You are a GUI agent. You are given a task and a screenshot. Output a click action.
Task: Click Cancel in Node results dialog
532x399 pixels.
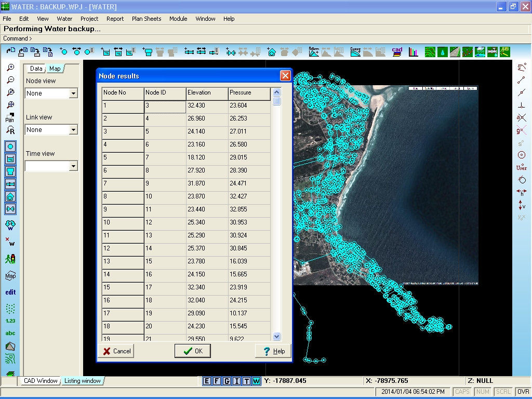(116, 351)
